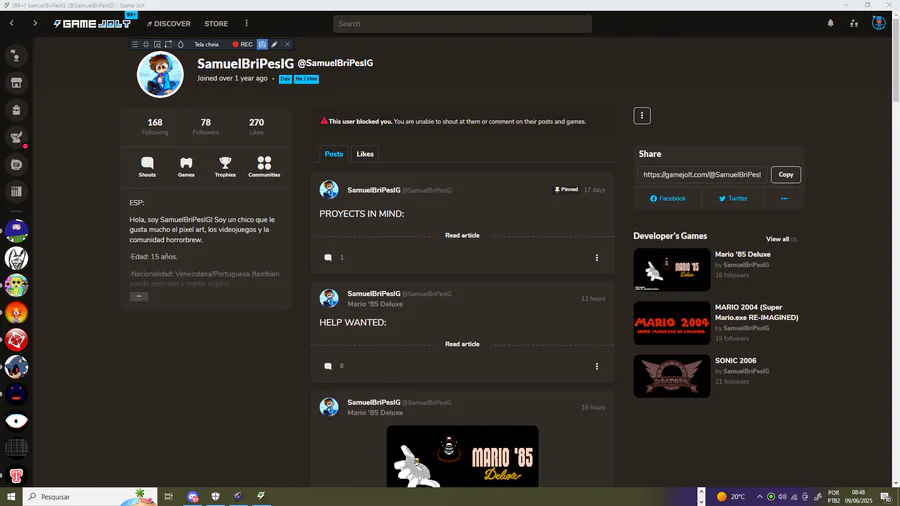The width and height of the screenshot is (900, 506).
Task: Open the 'Tela cheia' capture mode selector
Action: tap(206, 44)
